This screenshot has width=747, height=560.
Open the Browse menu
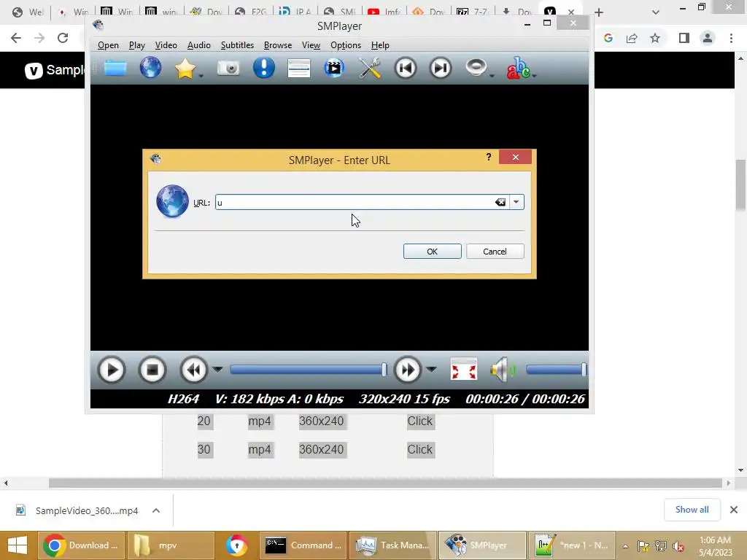[278, 45]
